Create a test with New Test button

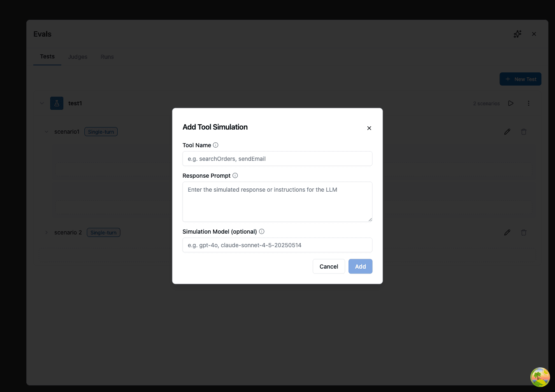[520, 79]
